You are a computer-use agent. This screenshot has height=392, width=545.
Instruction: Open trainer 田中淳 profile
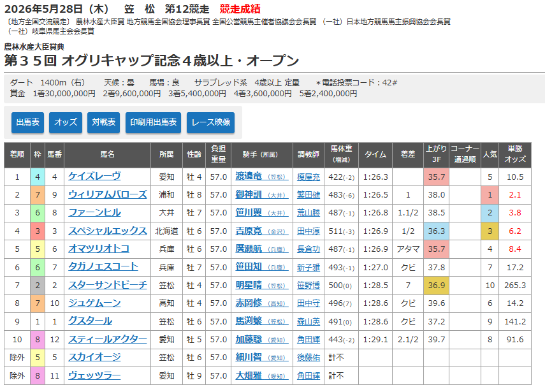coord(309,231)
